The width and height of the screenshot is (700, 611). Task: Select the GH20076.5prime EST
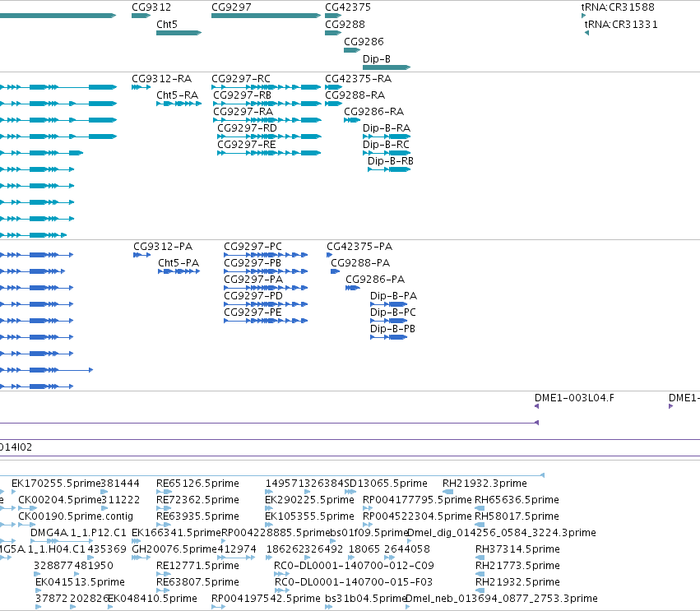click(141, 558)
